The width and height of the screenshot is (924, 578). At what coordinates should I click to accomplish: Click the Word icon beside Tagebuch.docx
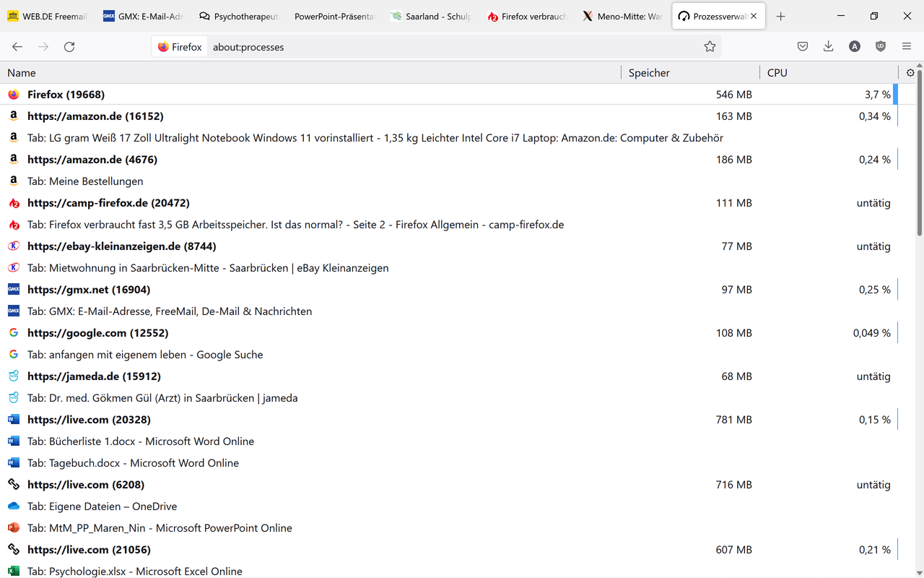14,463
